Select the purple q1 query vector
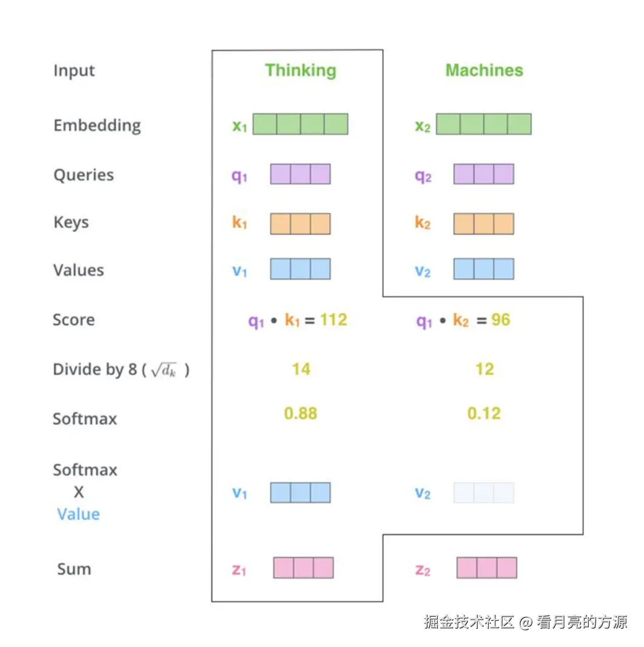This screenshot has width=644, height=647. coord(300,174)
